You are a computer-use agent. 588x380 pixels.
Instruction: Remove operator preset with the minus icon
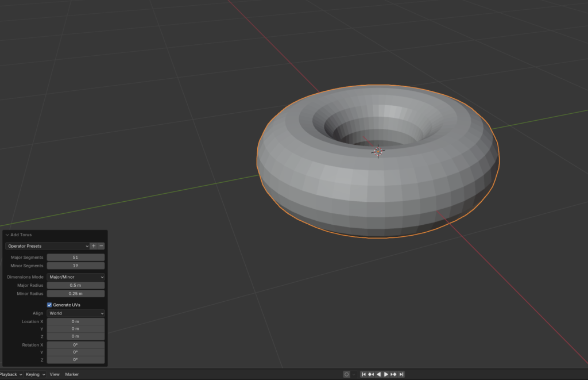click(102, 246)
